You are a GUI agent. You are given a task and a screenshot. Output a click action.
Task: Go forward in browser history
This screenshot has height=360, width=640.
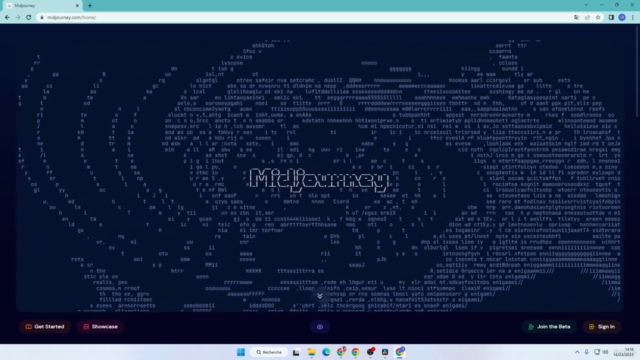click(18, 18)
